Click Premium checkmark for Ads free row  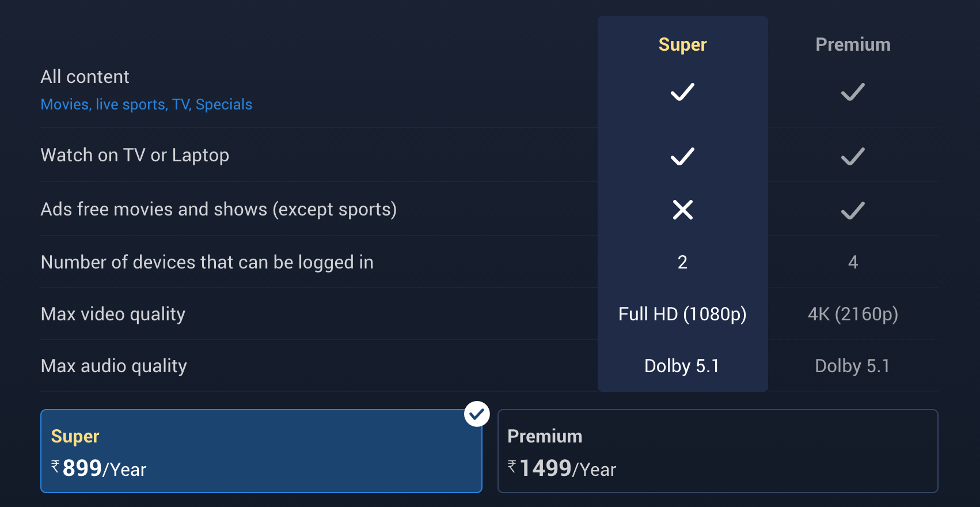[x=853, y=210]
